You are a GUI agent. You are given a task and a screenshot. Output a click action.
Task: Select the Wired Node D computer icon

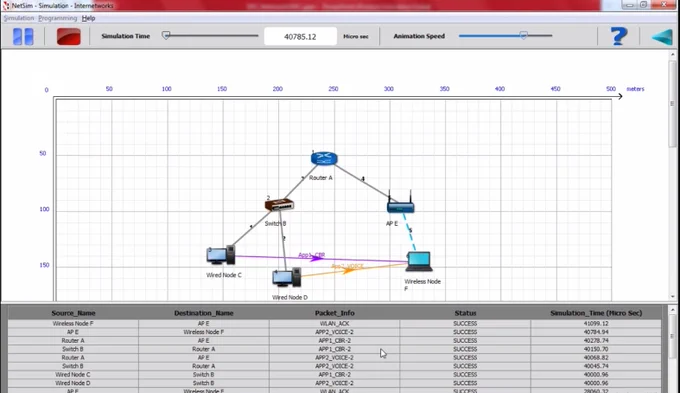tap(287, 278)
